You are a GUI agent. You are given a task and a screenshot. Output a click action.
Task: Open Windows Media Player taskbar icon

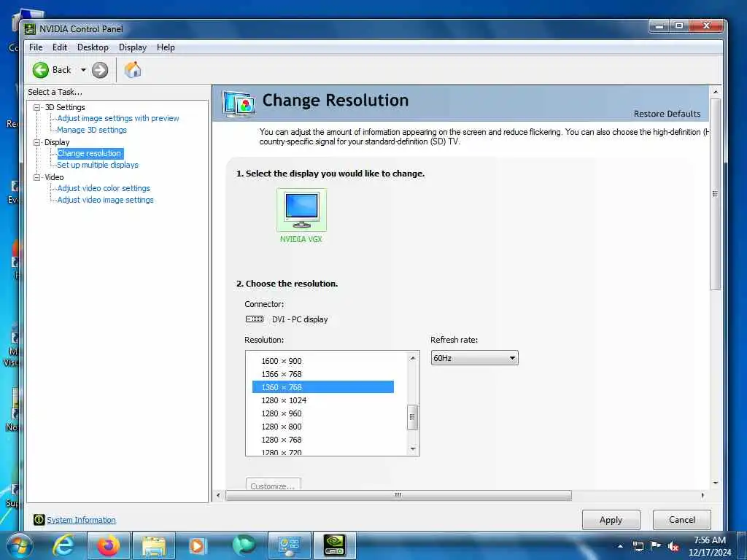pos(198,546)
